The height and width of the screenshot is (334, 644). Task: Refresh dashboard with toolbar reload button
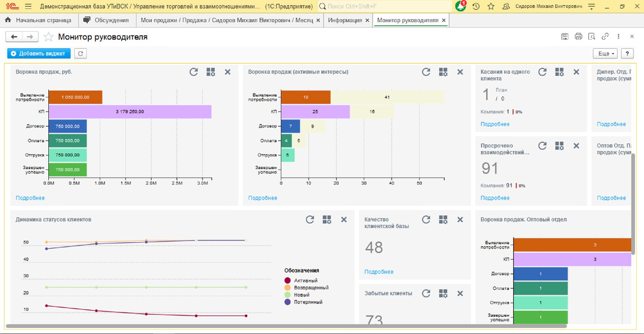point(80,54)
